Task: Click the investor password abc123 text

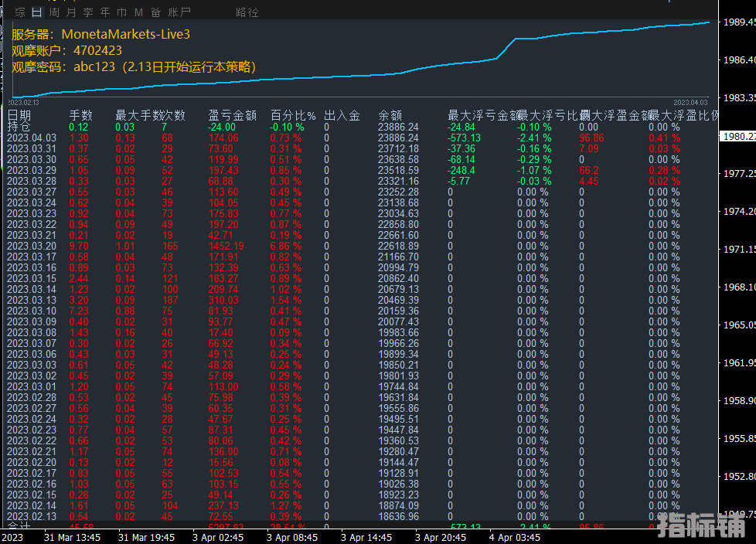Action: 94,66
